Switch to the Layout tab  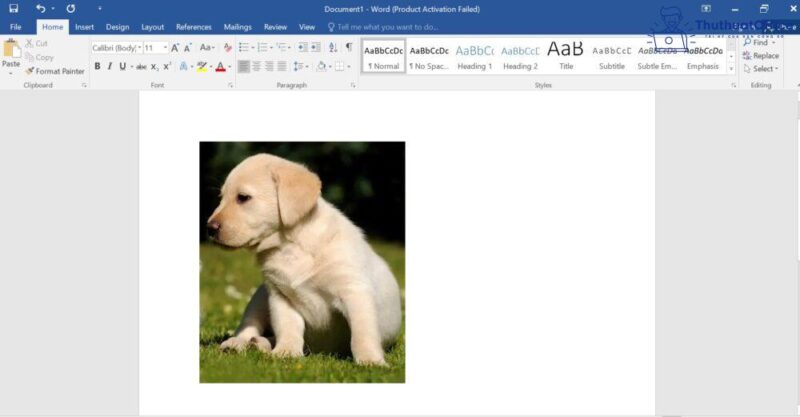(x=153, y=27)
